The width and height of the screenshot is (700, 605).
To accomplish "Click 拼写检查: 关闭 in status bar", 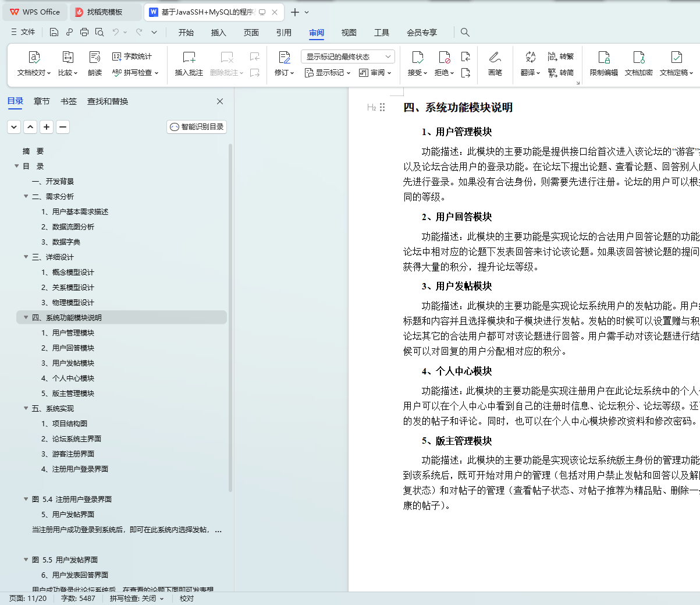I will (137, 599).
